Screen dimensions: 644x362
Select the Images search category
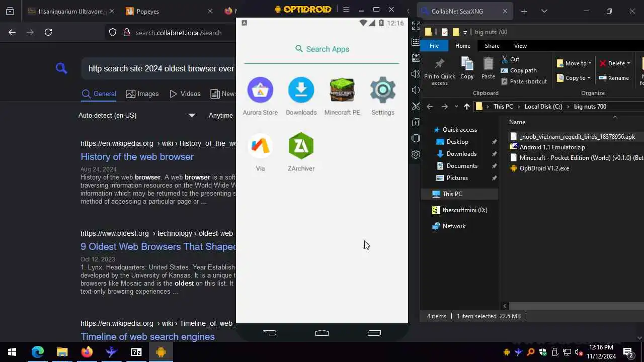pyautogui.click(x=142, y=94)
